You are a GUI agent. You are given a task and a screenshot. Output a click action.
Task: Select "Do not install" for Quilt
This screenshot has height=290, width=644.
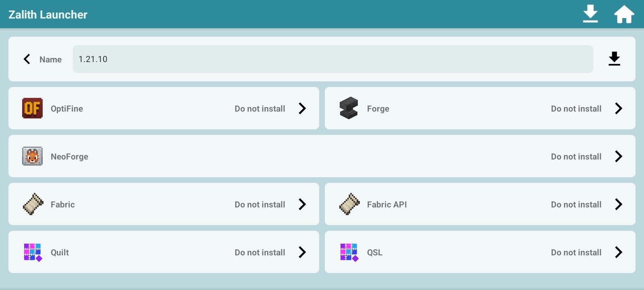(x=260, y=253)
